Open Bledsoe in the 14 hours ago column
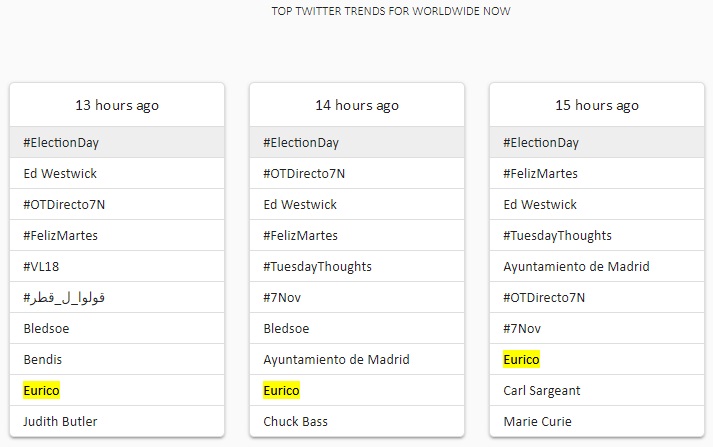The image size is (713, 447). point(286,328)
